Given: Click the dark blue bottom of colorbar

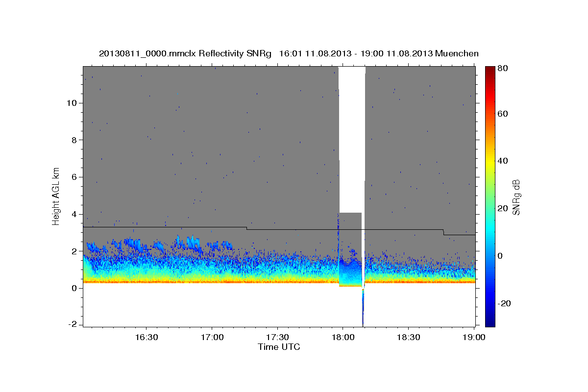Looking at the screenshot, I should point(490,321).
